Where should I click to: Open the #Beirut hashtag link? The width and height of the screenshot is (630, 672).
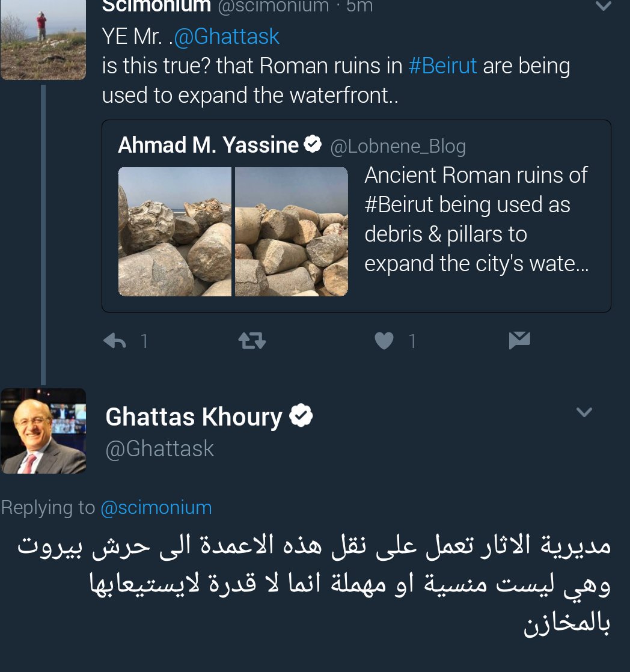(x=442, y=66)
